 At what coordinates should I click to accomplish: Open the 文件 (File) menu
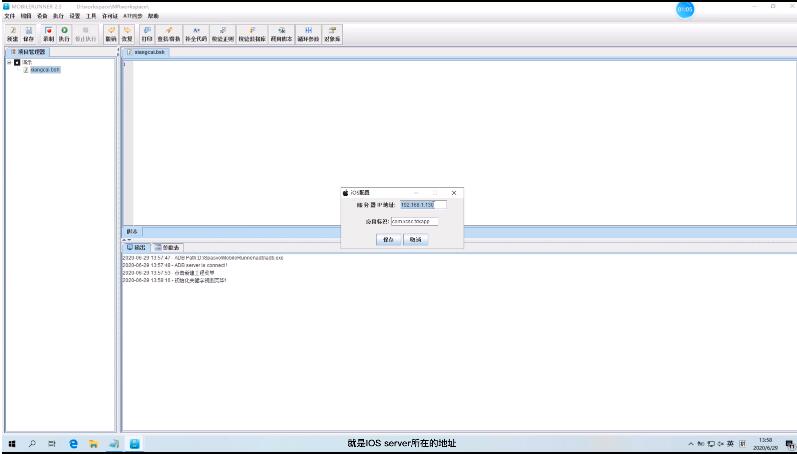[x=9, y=17]
